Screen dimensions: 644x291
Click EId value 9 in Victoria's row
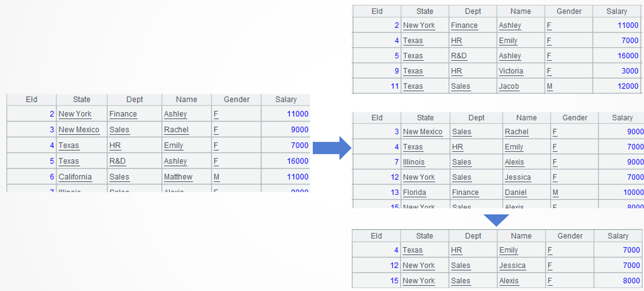pyautogui.click(x=397, y=71)
